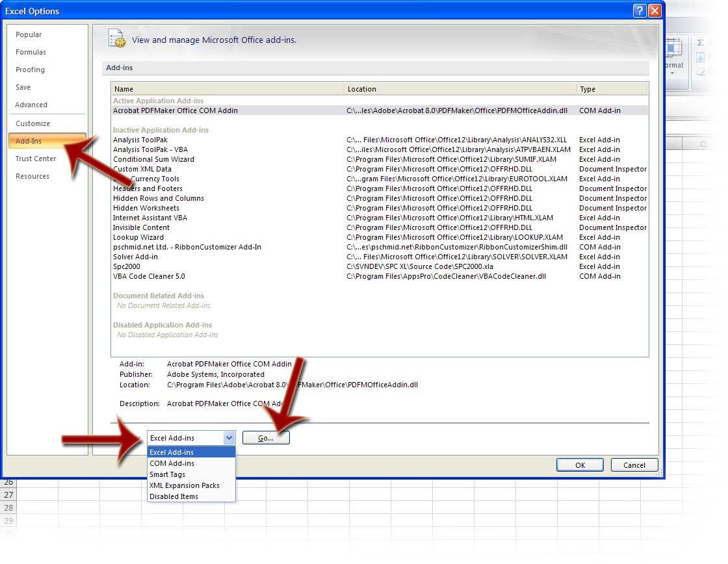Open the Popular settings category
728x564 pixels.
[28, 34]
